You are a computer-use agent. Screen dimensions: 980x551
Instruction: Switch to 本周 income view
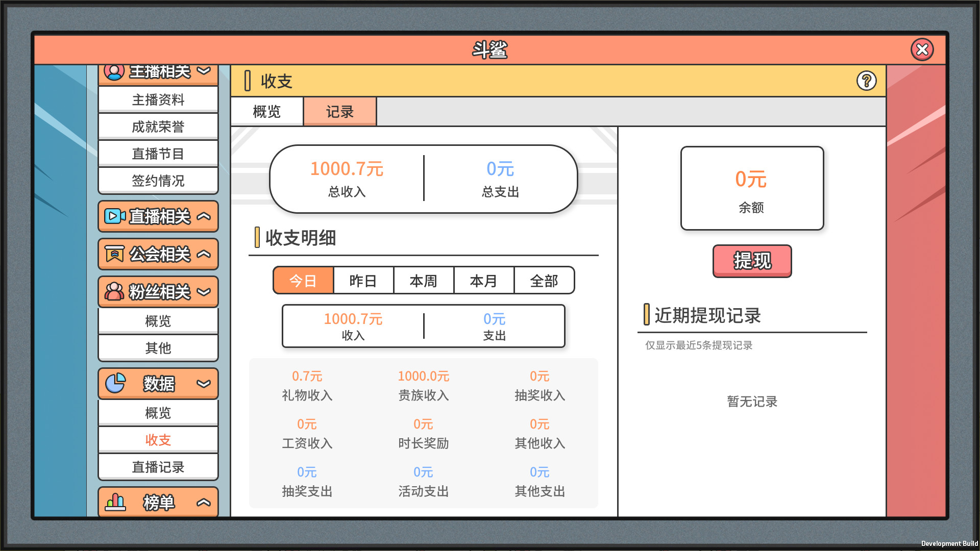click(x=424, y=280)
